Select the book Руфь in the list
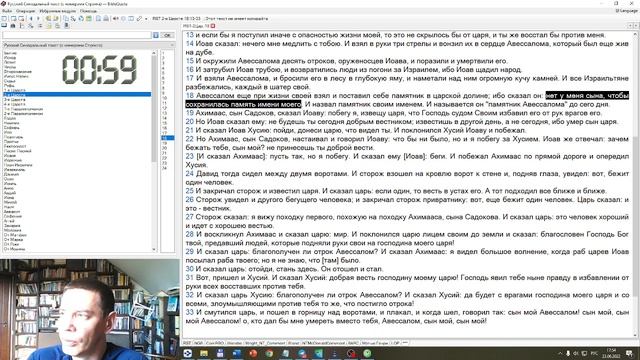 (9, 85)
